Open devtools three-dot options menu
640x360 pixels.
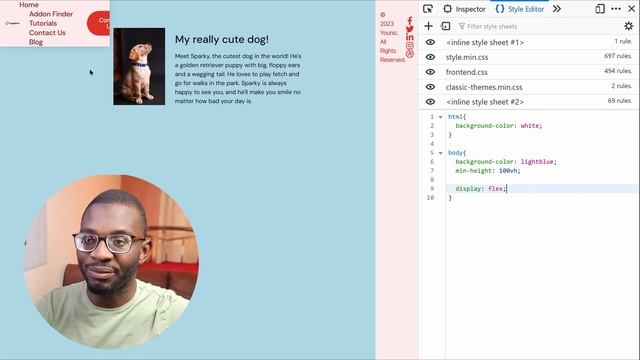click(x=616, y=9)
